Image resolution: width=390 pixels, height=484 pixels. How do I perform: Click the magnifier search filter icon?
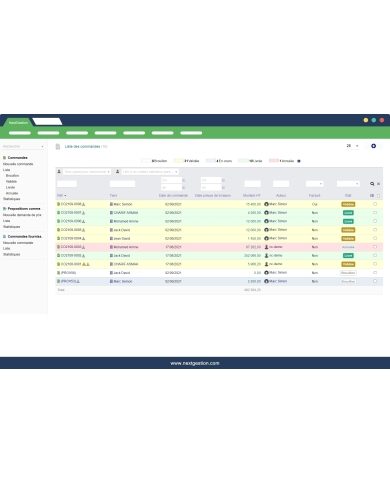tap(372, 184)
